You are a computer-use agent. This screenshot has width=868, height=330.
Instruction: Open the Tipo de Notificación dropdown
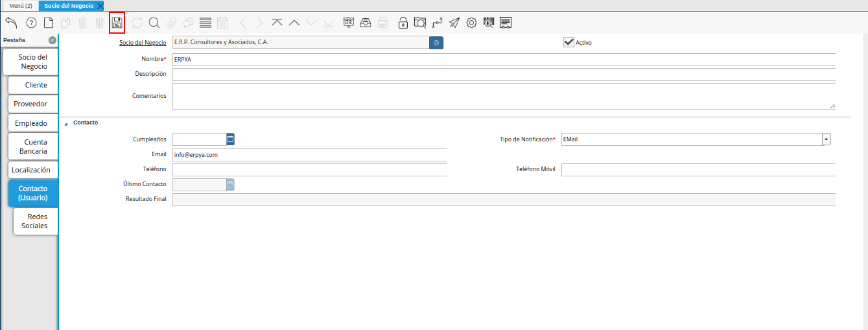827,139
